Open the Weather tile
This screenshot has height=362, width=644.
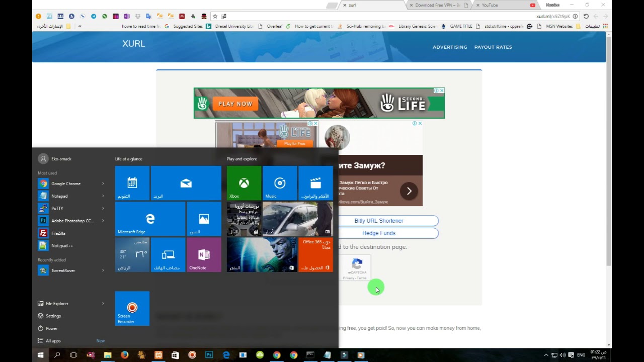coord(132,255)
